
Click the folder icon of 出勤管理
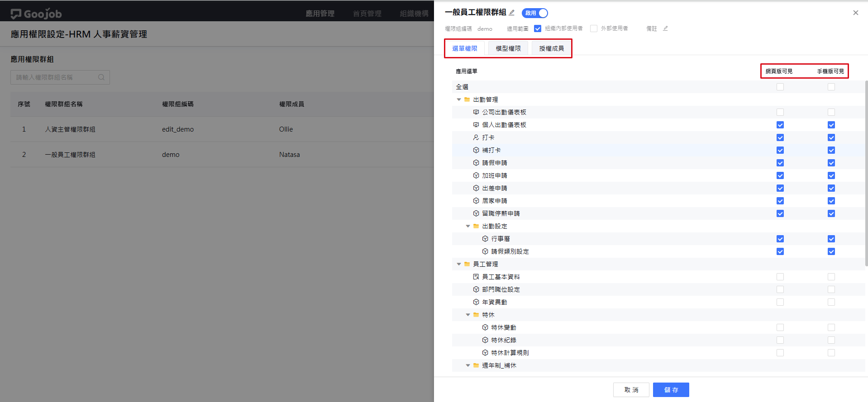[467, 99]
